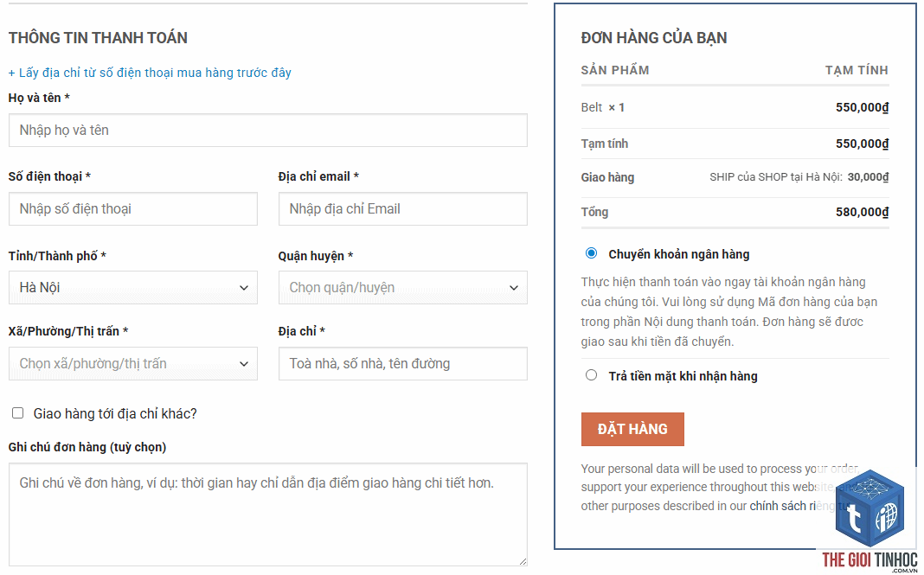Open the Tỉnh/Thành phố dropdown showing Hà Nội
This screenshot has width=924, height=575.
click(x=133, y=287)
